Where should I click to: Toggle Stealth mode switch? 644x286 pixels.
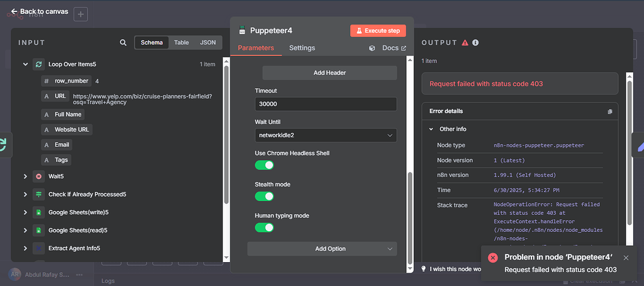264,197
